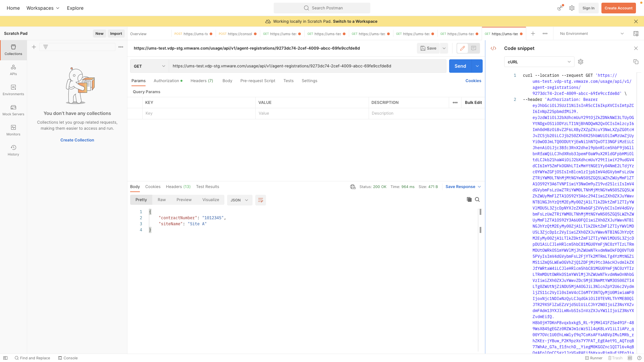Image resolution: width=644 pixels, height=362 pixels.
Task: Toggle line wrap in the response viewer
Action: 260,200
